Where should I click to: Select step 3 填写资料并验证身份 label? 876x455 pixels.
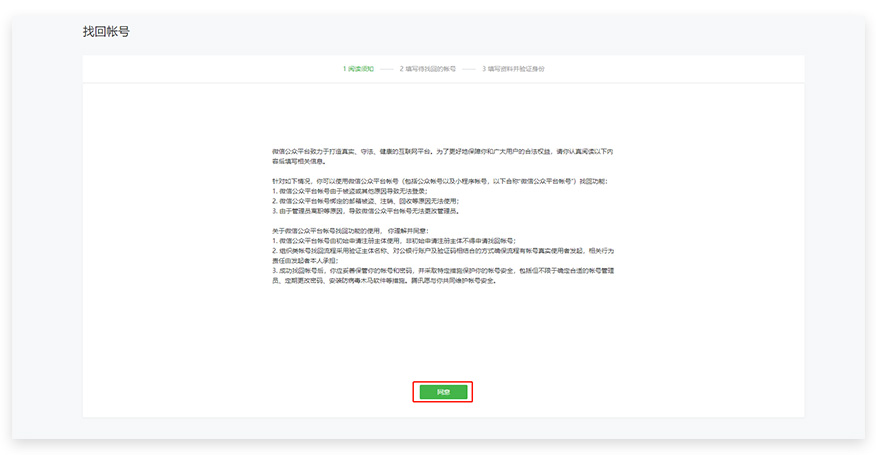516,69
